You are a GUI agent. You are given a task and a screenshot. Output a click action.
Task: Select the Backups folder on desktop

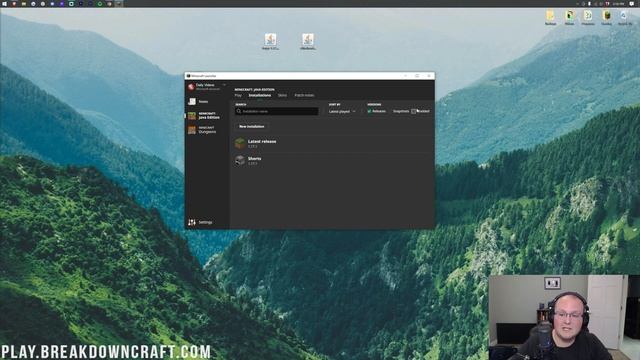(550, 18)
